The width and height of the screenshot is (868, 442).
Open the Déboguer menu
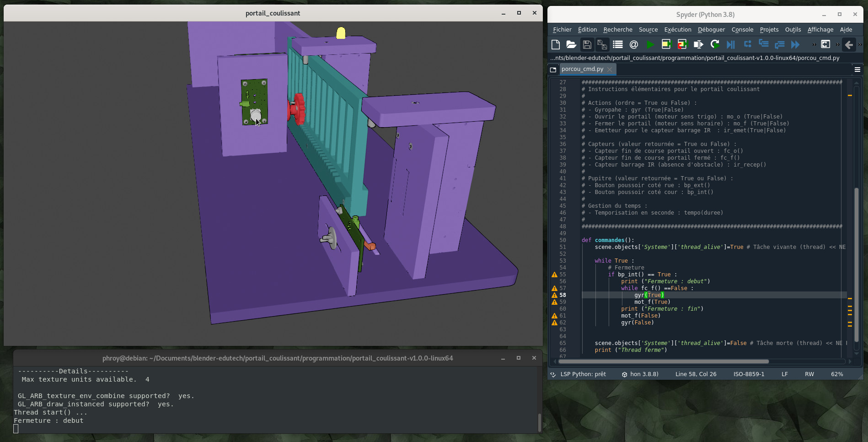(x=711, y=29)
